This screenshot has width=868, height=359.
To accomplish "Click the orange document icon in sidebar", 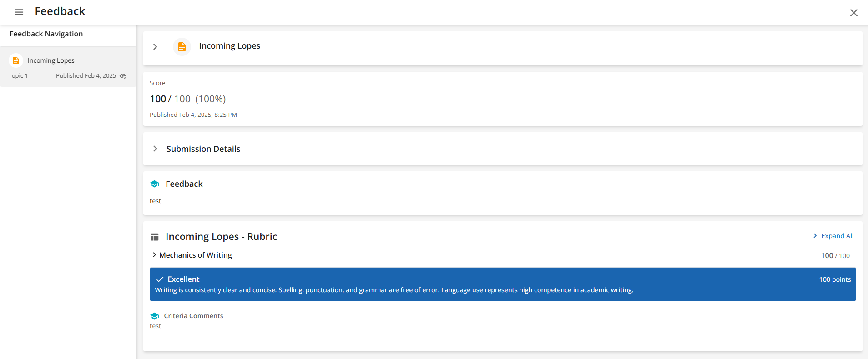I will click(16, 60).
